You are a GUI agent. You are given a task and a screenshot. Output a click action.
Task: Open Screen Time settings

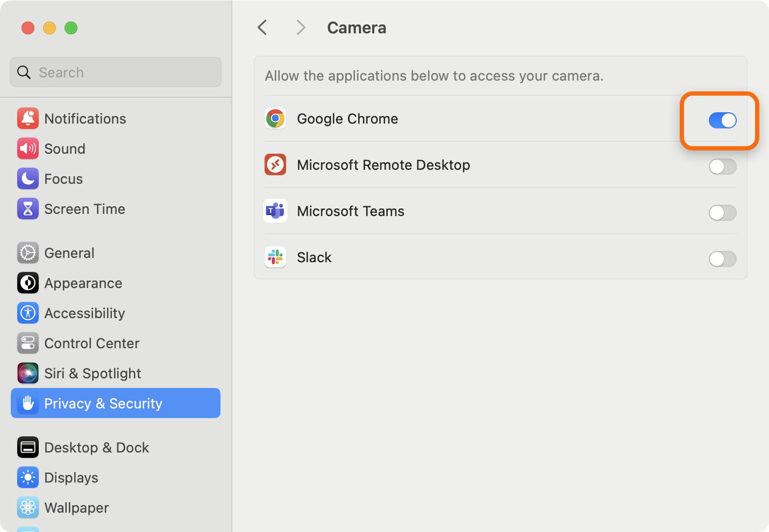[116, 209]
